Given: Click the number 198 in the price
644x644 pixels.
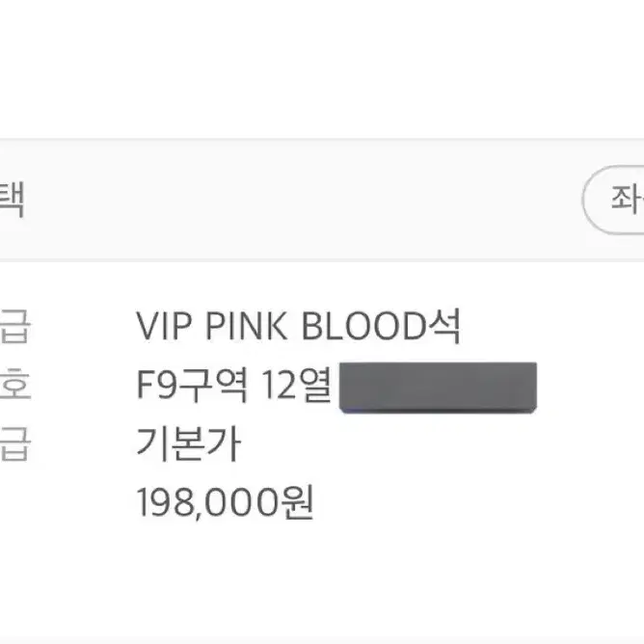Looking at the screenshot, I should click(165, 502).
